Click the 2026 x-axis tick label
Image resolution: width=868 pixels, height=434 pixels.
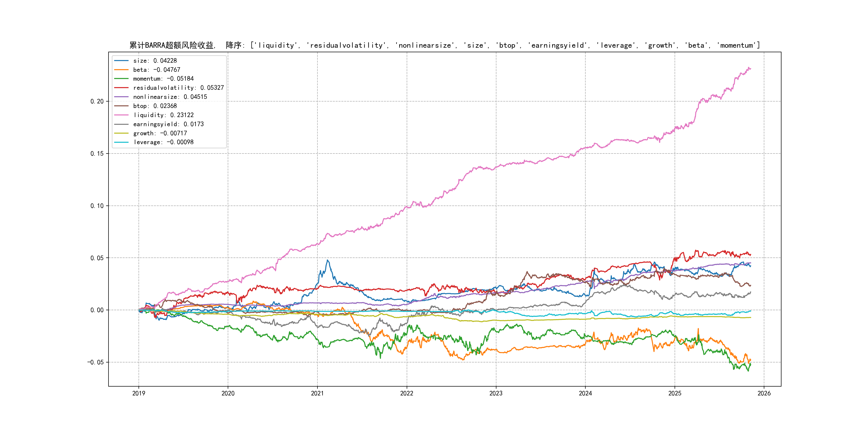point(764,393)
